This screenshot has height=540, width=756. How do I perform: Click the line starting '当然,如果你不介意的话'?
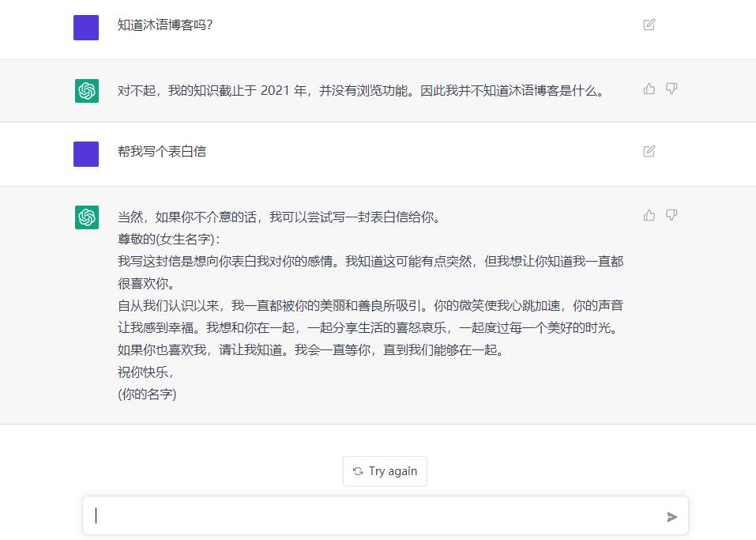(279, 217)
